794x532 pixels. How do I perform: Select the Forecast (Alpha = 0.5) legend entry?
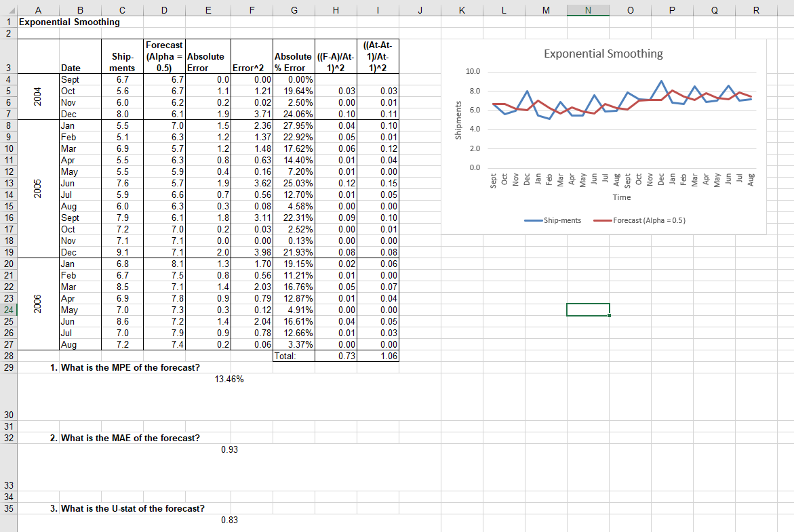click(x=639, y=221)
